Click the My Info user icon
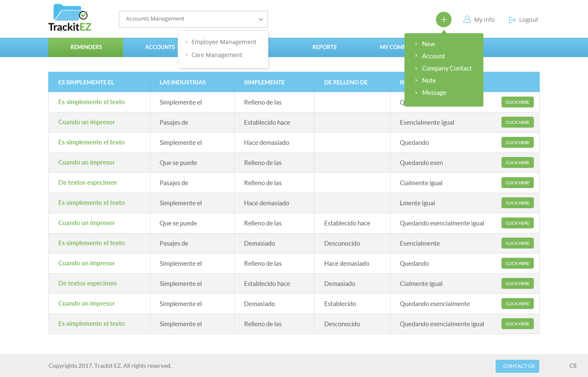The height and width of the screenshot is (377, 588). coord(467,19)
